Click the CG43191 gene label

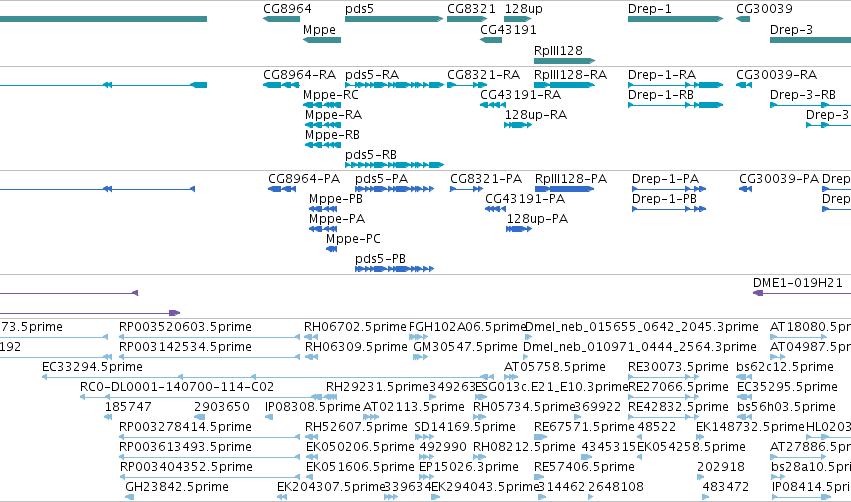click(508, 29)
